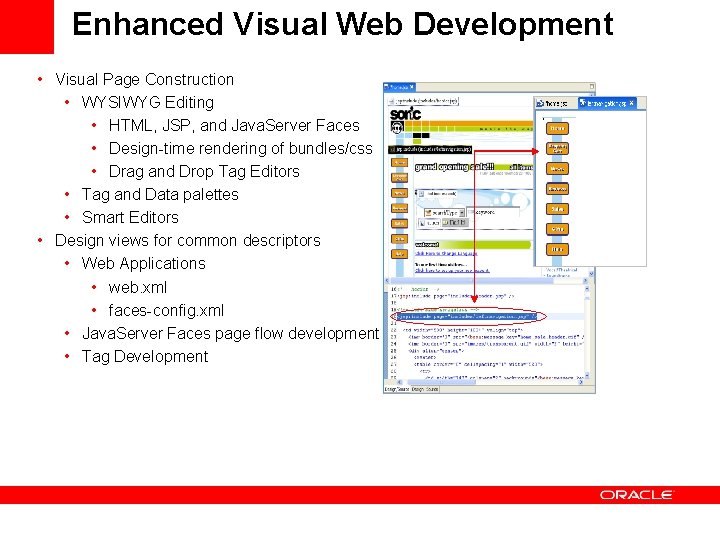This screenshot has height=540, width=720.
Task: Click bullet text WYSIWYG Editing
Action: pyautogui.click(x=147, y=102)
